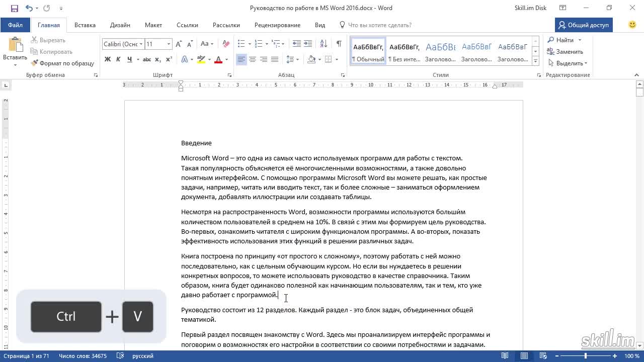This screenshot has width=644, height=362.
Task: Click the Redo icon in the title bar
Action: 47,8
